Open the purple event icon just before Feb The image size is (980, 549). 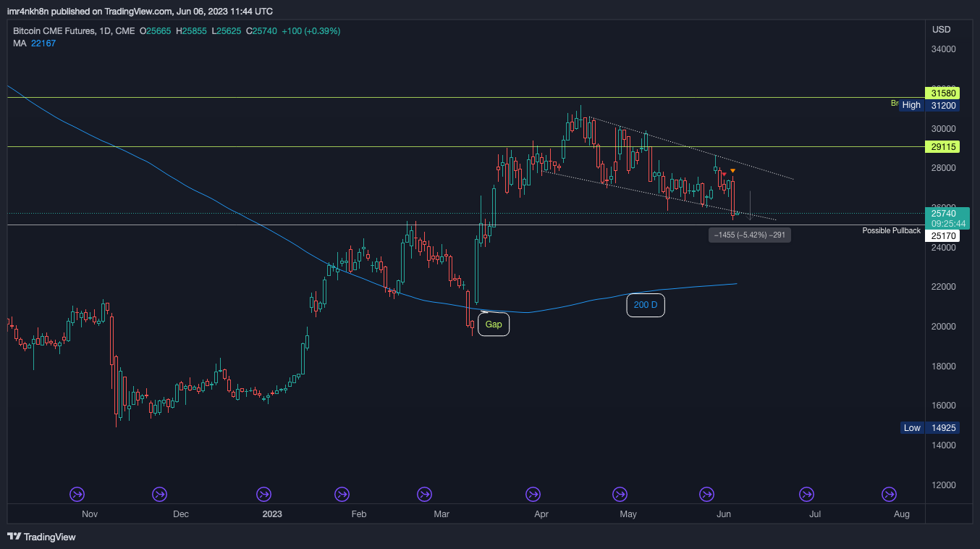pyautogui.click(x=342, y=494)
